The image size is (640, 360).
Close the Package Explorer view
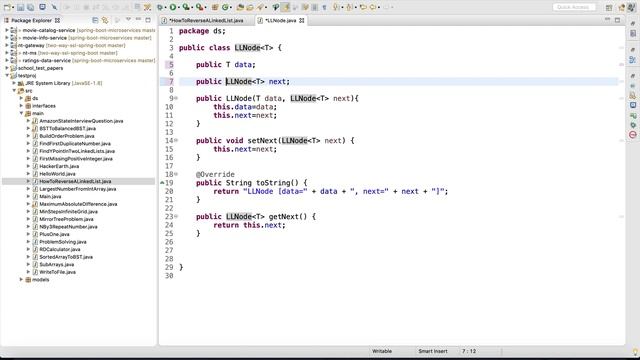pos(57,20)
